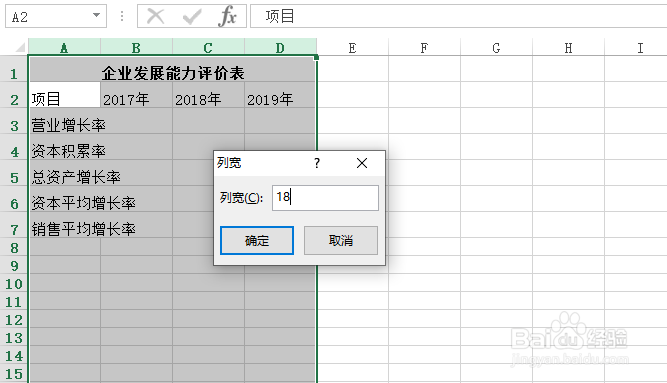Click the title cell 企业发展能力评价表

173,69
